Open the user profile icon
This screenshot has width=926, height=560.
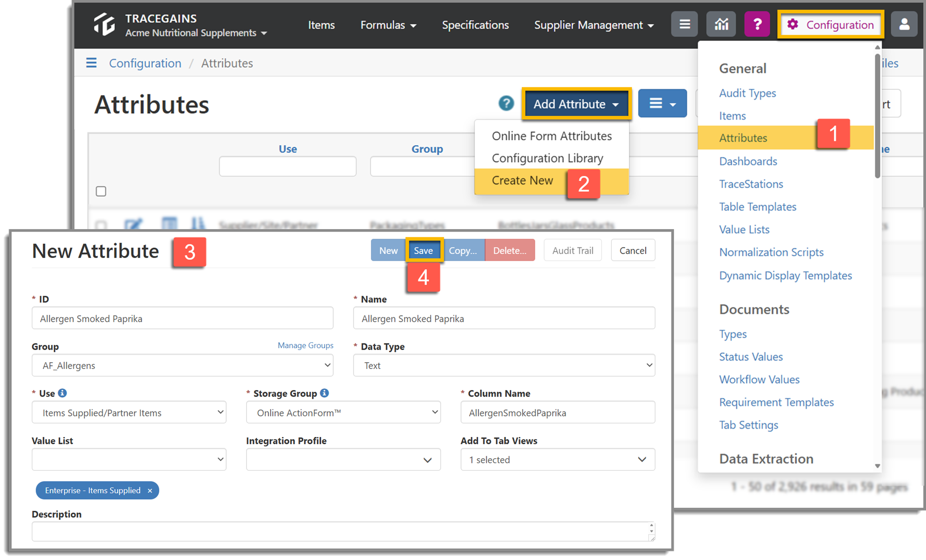pos(904,24)
